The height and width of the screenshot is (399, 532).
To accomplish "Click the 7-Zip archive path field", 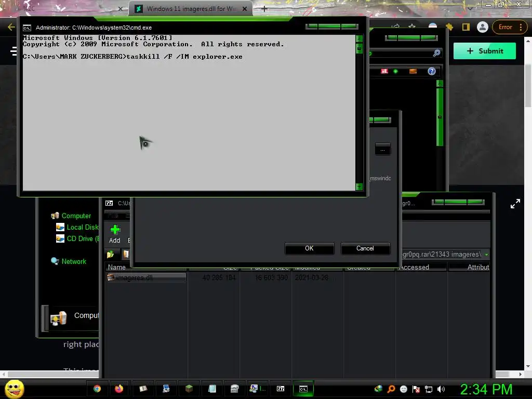I will [x=442, y=255].
